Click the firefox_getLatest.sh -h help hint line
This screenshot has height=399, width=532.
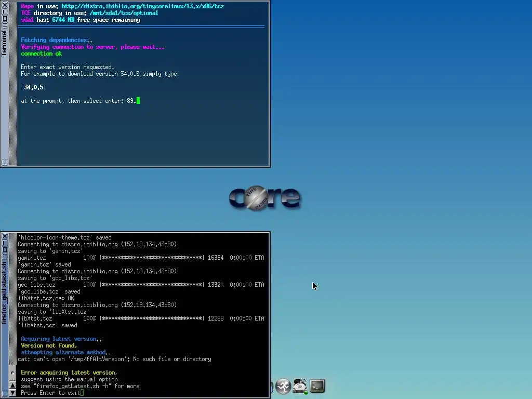pyautogui.click(x=80, y=386)
